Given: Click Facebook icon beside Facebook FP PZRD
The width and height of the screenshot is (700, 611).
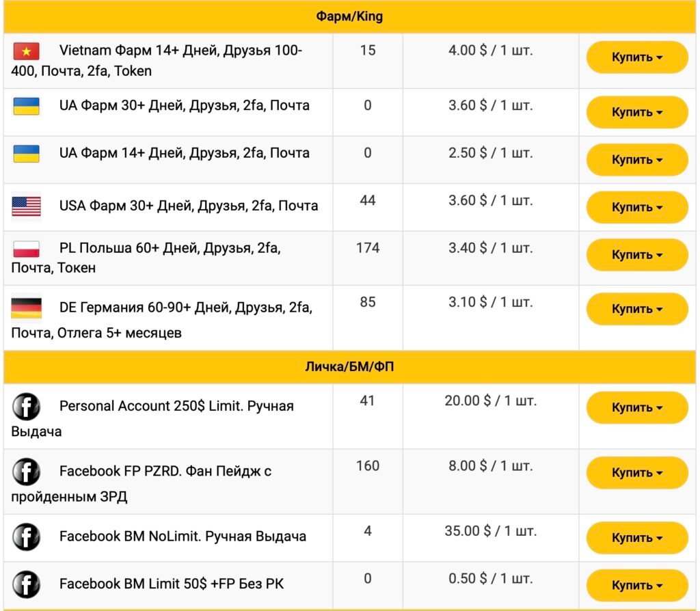Looking at the screenshot, I should click(26, 472).
